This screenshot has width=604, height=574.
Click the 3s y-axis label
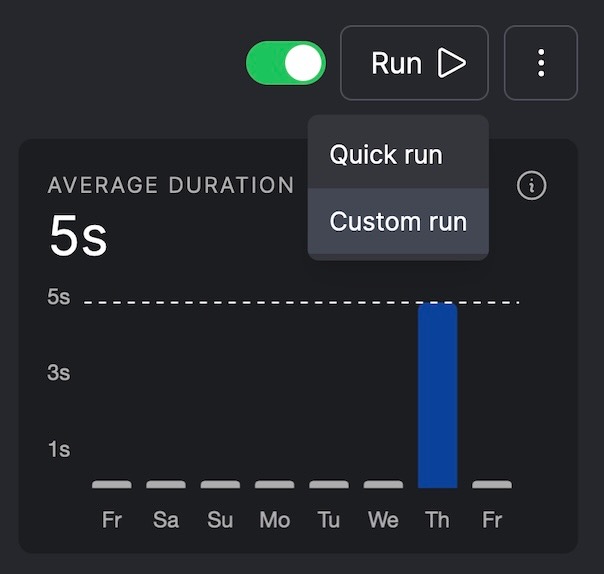[59, 373]
